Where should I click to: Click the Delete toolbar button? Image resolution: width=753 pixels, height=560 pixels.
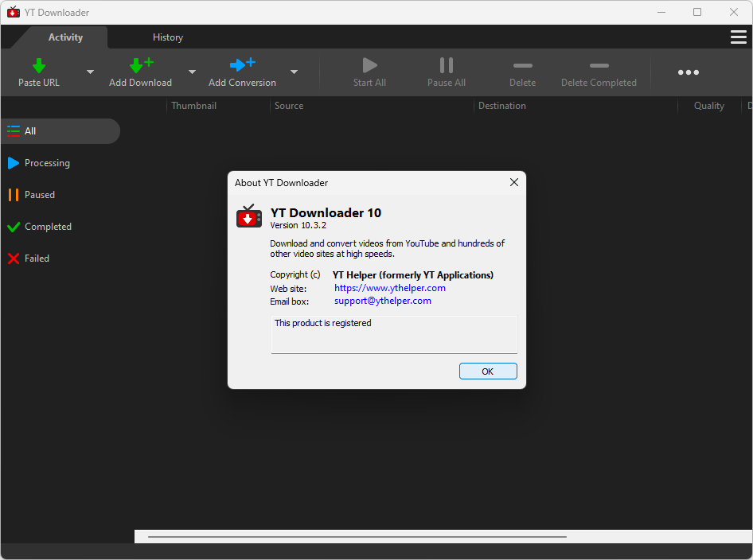522,72
